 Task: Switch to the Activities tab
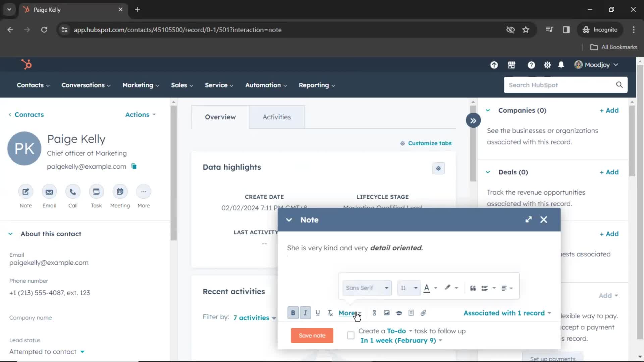[x=276, y=117]
